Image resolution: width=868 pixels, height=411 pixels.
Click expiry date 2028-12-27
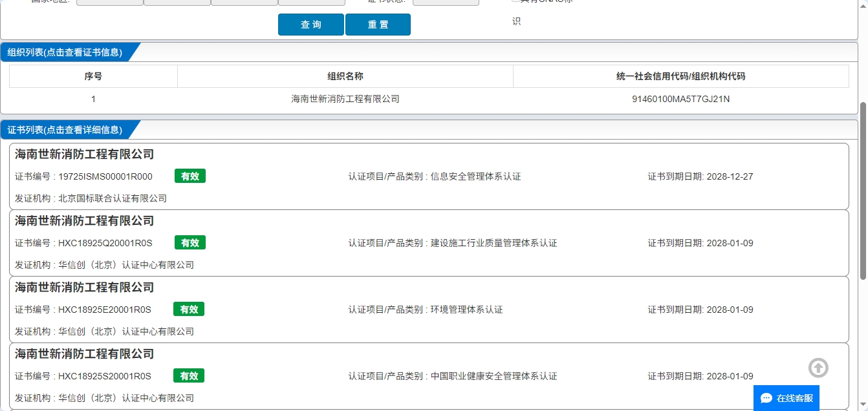click(730, 176)
